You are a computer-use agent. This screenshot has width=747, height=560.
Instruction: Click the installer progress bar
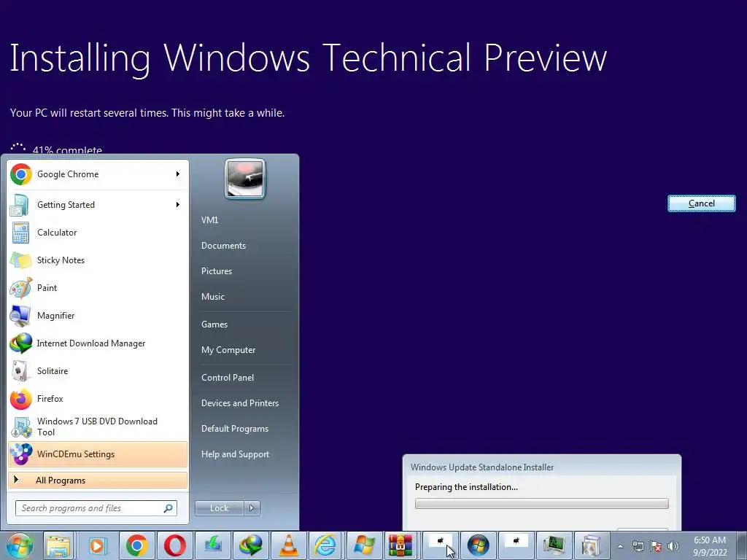542,503
